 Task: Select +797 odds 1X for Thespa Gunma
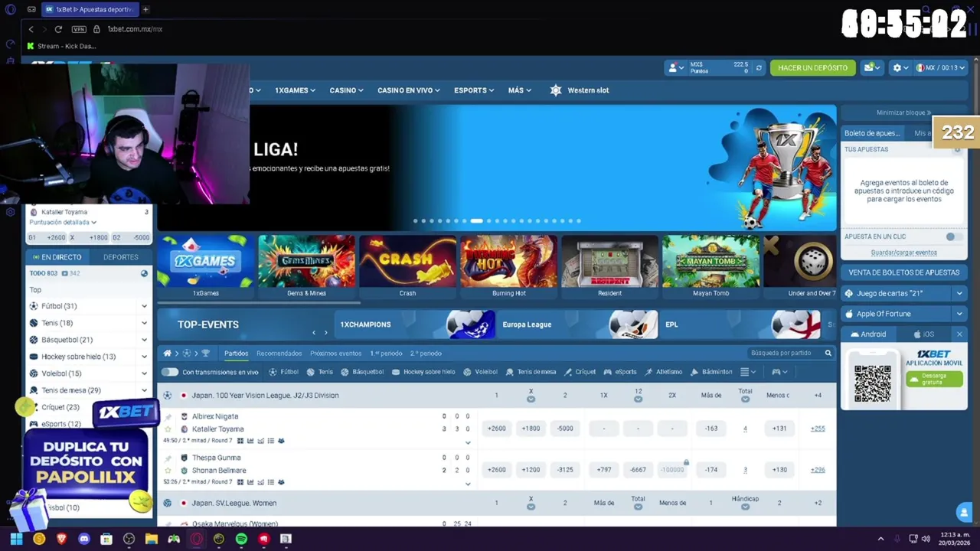pyautogui.click(x=603, y=470)
